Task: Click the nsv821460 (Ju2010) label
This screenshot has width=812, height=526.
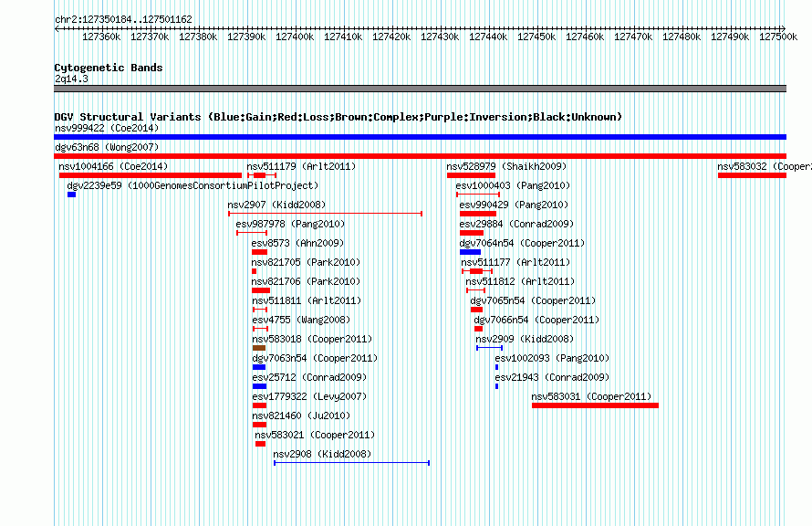Action: click(x=301, y=416)
